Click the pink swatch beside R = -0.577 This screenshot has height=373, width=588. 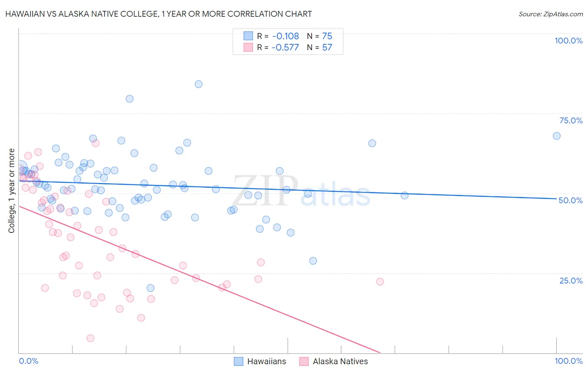tap(248, 47)
